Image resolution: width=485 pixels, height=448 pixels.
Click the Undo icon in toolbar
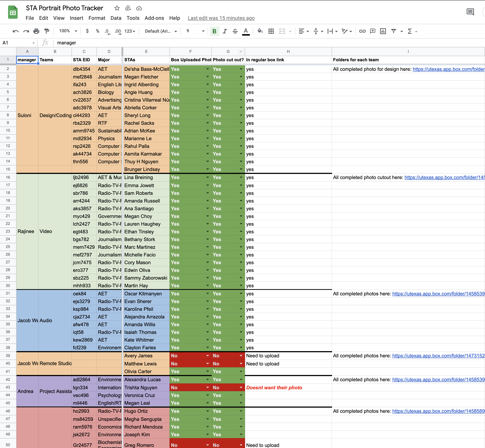pyautogui.click(x=16, y=31)
